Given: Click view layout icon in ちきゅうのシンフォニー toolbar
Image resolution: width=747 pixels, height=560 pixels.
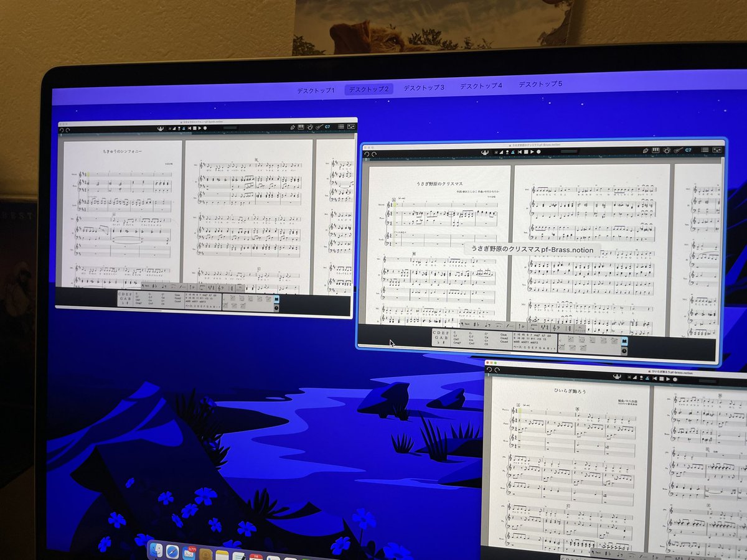Looking at the screenshot, I should coord(351,127).
